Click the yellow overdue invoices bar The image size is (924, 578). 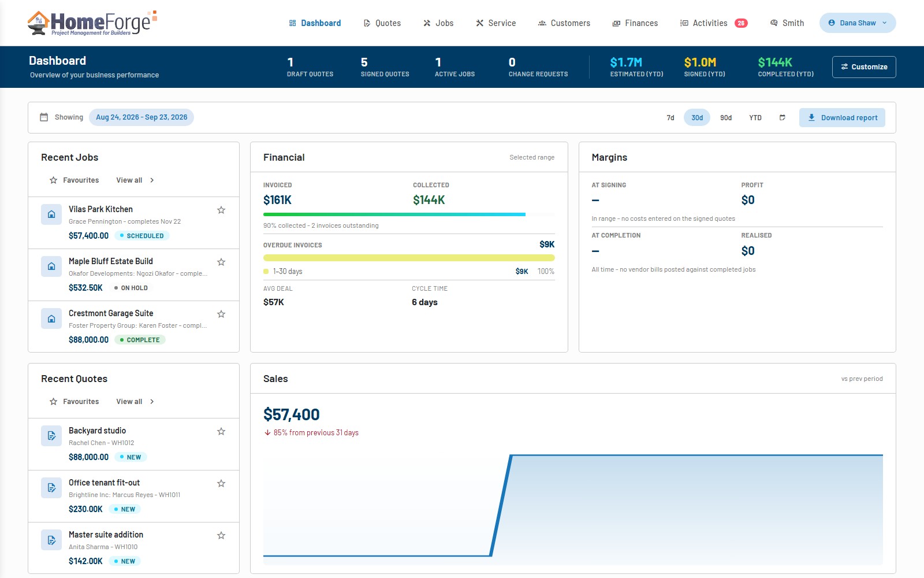click(409, 258)
